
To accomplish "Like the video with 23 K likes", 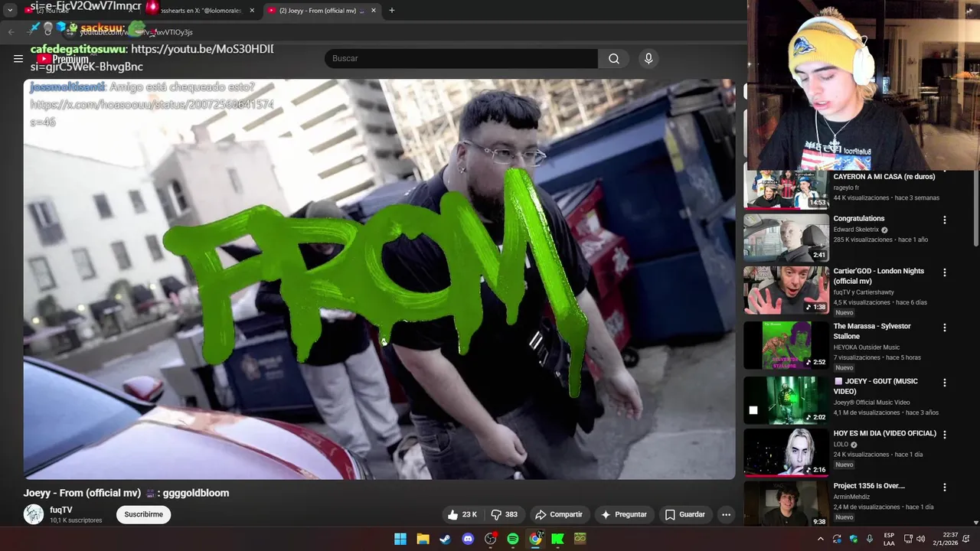I will tap(462, 515).
